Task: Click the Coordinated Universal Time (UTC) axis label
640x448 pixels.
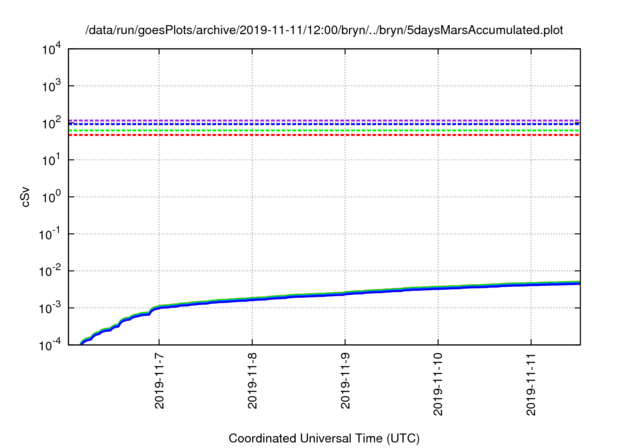Action: point(324,438)
